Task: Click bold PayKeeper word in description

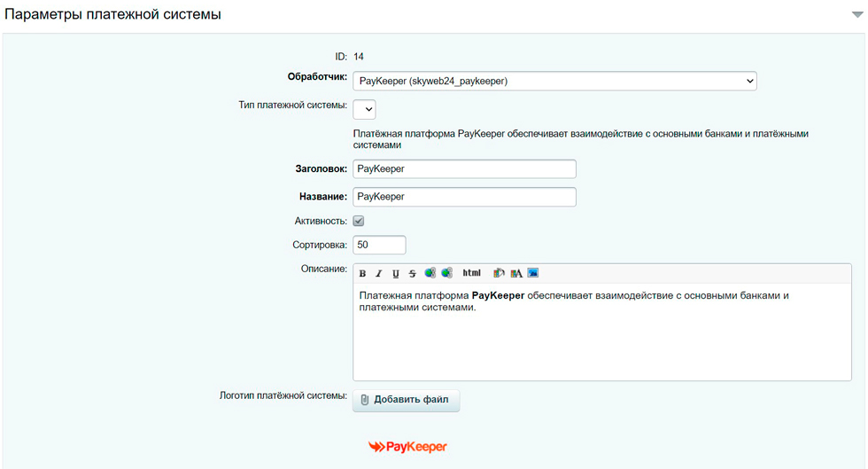Action: (x=498, y=295)
